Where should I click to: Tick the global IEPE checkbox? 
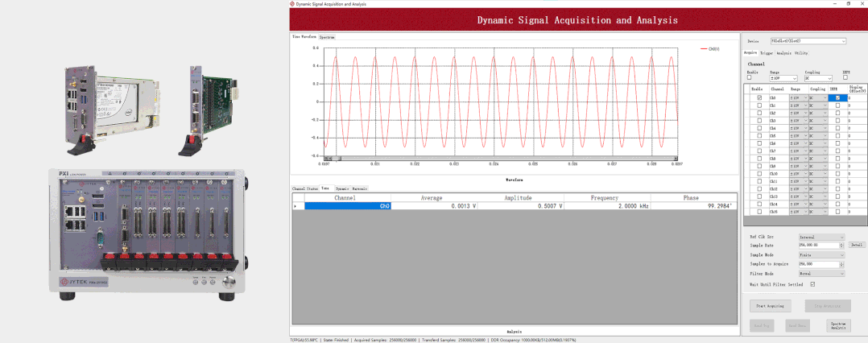click(x=845, y=78)
